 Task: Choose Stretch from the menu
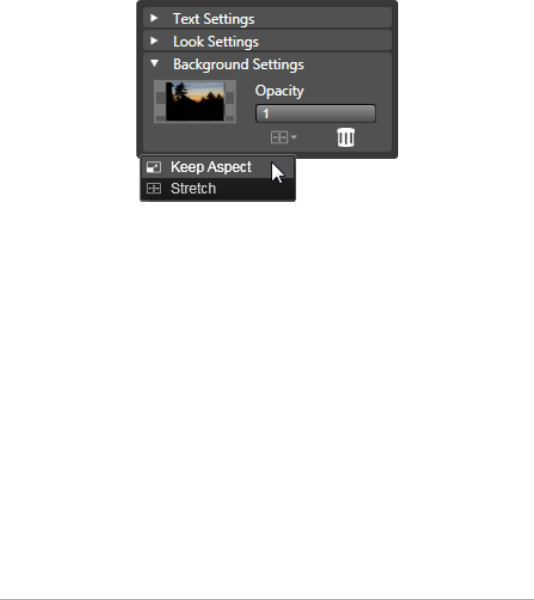193,189
